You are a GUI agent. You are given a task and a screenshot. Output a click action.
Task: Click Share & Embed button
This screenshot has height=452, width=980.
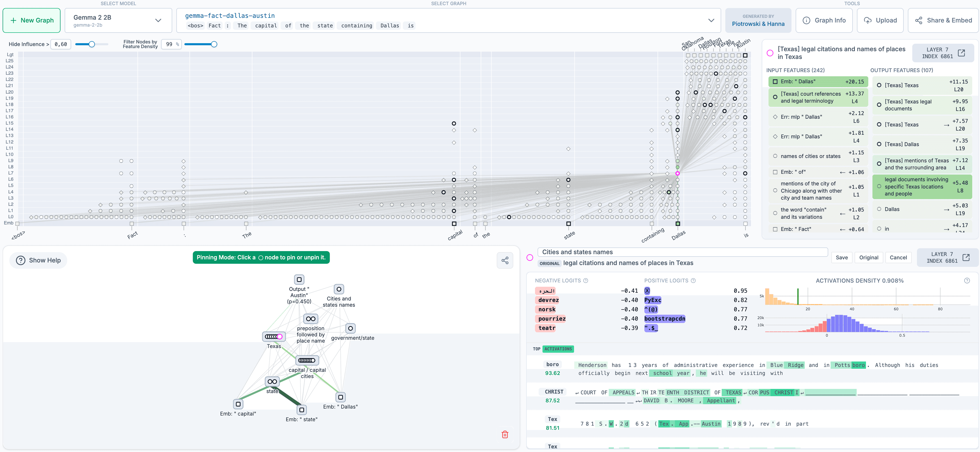click(943, 20)
